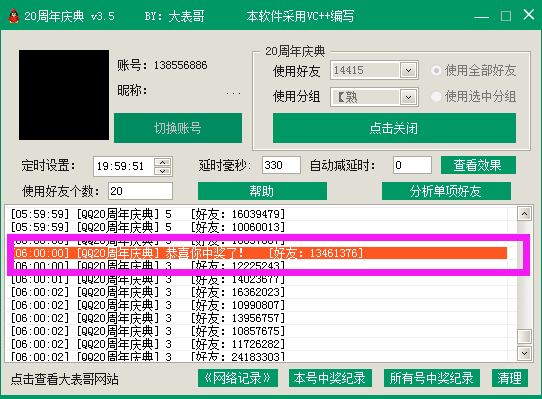
Task: Select log row with 好友: 16362023
Action: click(x=256, y=292)
